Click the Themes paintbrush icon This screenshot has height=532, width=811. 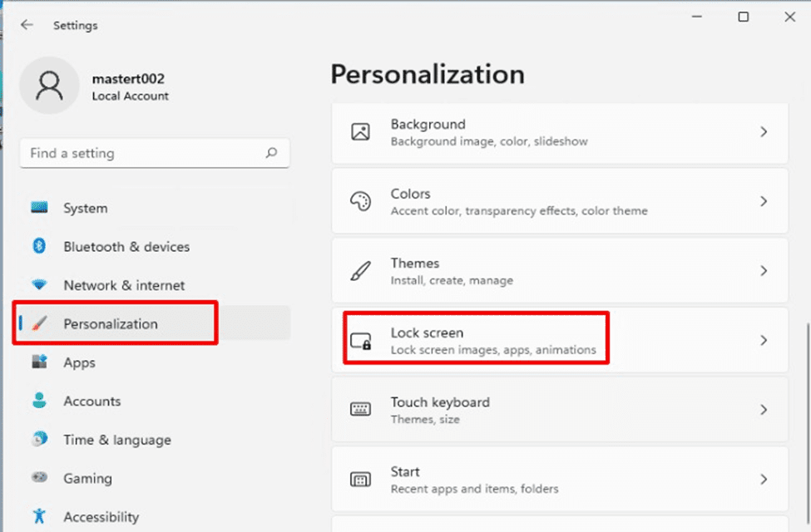point(360,271)
